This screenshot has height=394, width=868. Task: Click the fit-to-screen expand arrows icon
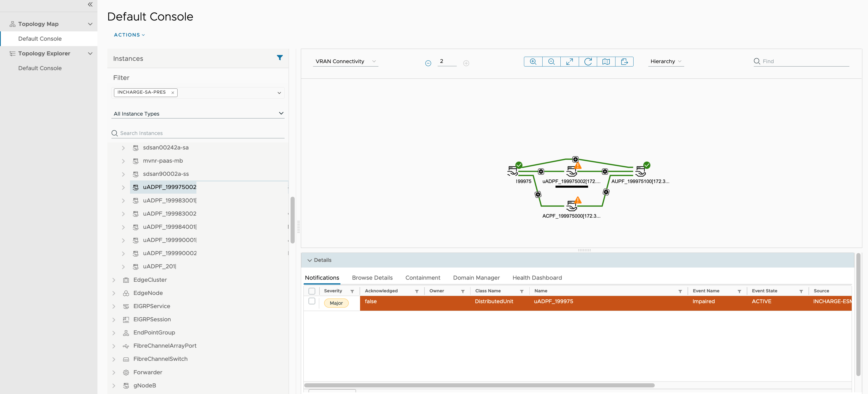point(570,62)
